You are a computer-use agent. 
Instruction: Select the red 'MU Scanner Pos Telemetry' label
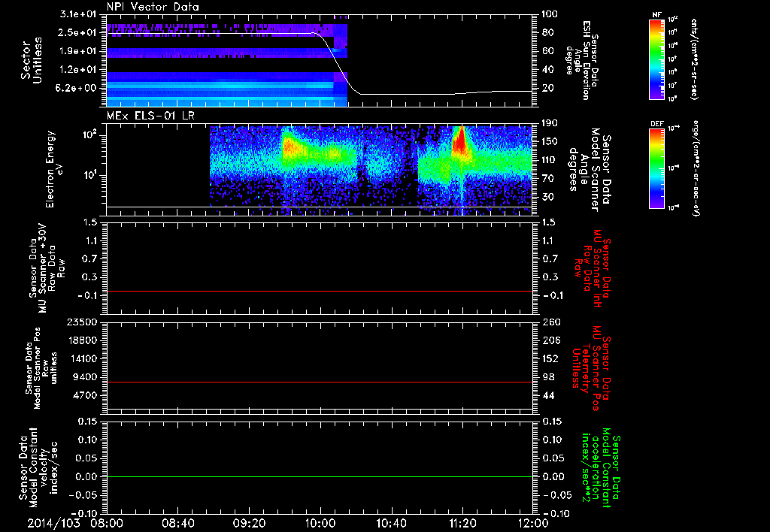(591, 368)
